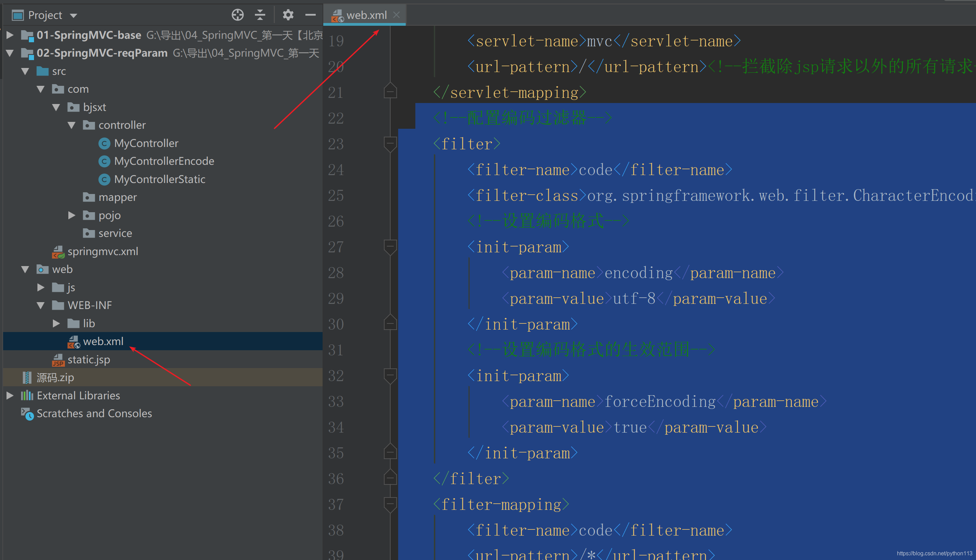Click the Collapse All icon in Project panel
The width and height of the screenshot is (976, 560).
(x=260, y=15)
